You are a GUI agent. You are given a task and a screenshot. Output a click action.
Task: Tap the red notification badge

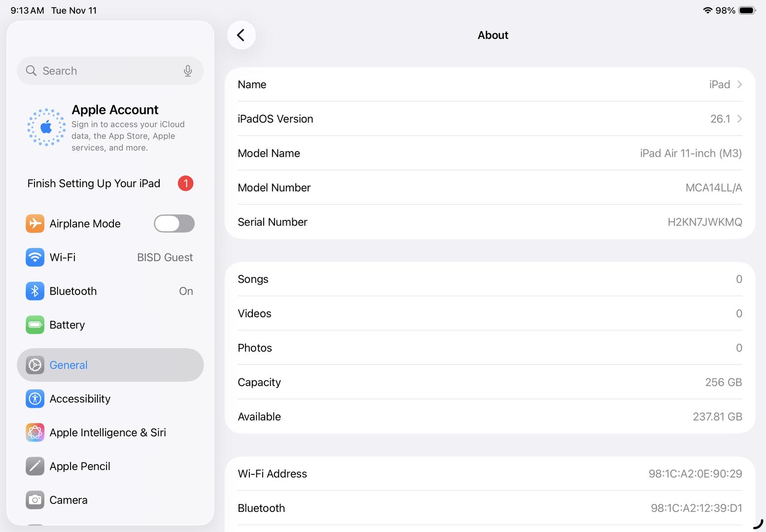click(x=185, y=183)
